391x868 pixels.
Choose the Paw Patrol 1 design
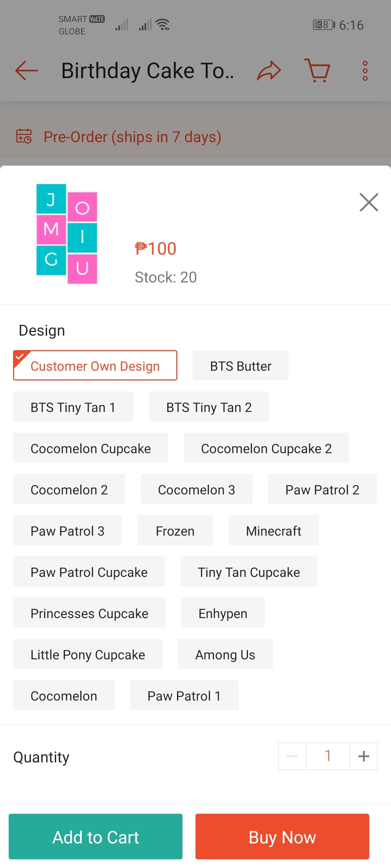pyautogui.click(x=184, y=695)
